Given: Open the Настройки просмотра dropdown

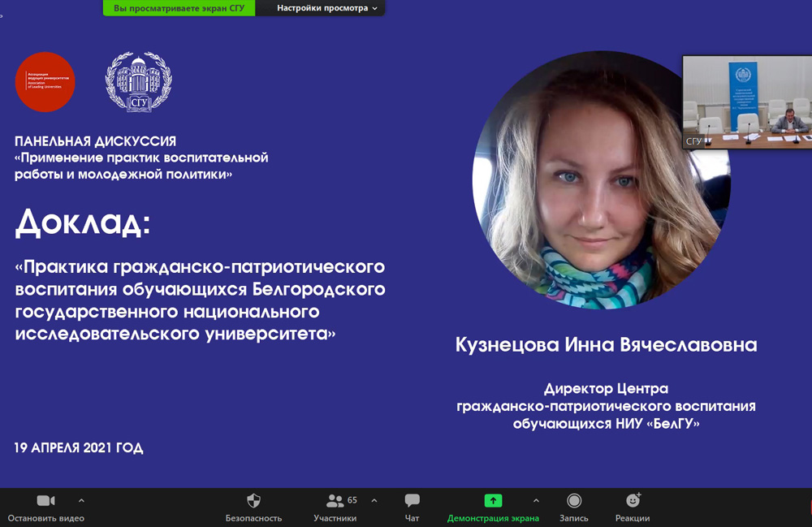Looking at the screenshot, I should [x=327, y=8].
